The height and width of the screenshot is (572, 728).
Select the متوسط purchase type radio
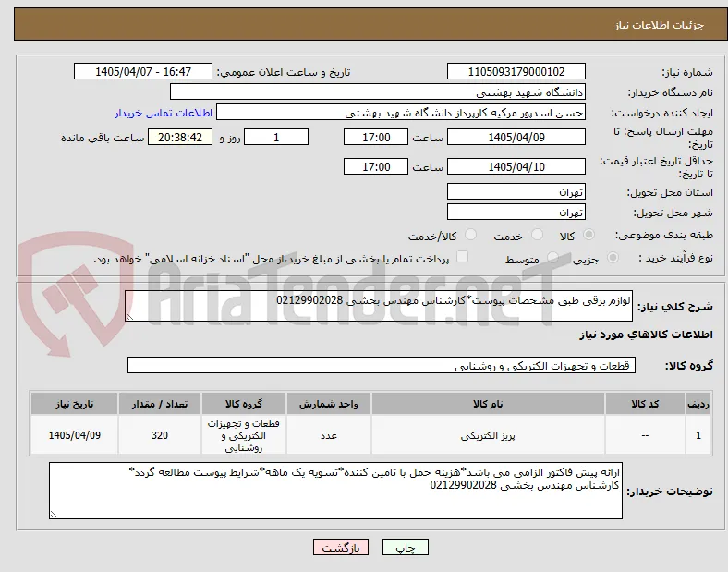(x=552, y=257)
